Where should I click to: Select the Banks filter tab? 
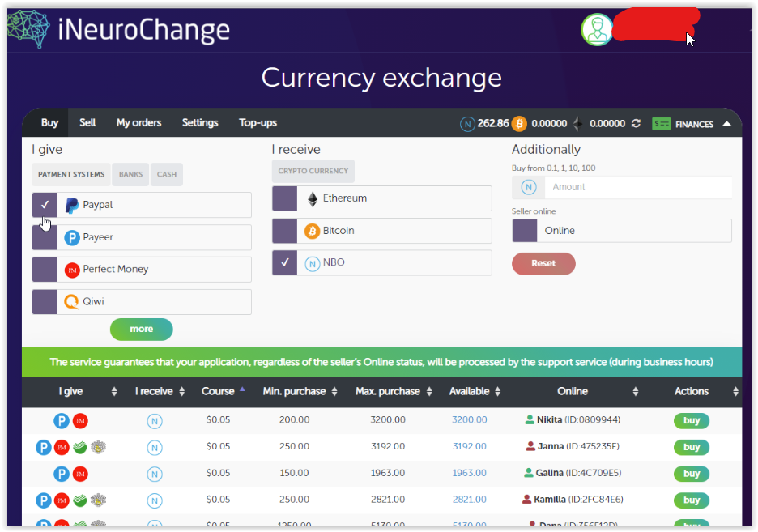(x=130, y=174)
